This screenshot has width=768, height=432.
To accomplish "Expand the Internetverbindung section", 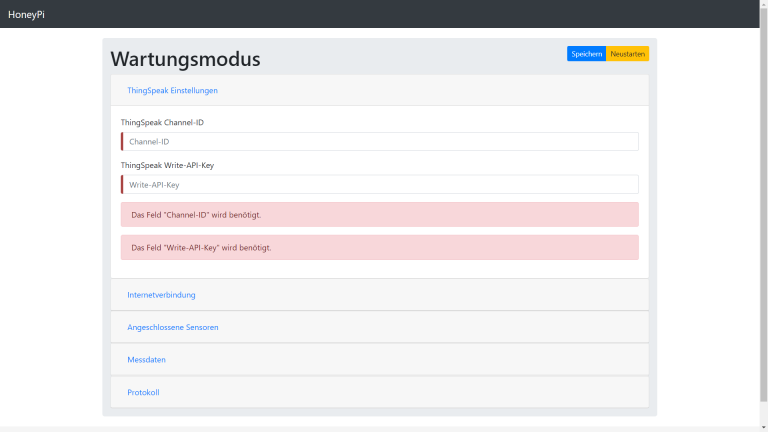I will pyautogui.click(x=161, y=295).
